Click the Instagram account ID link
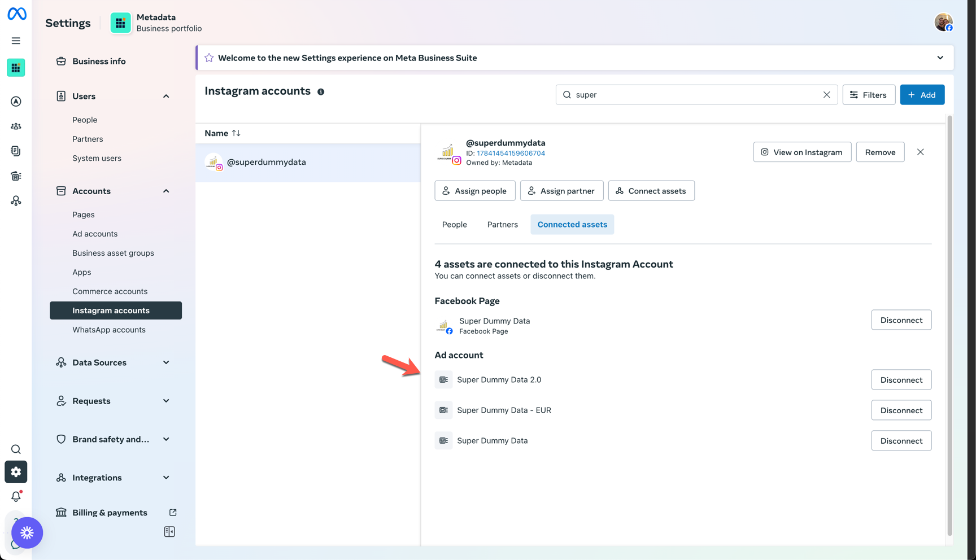Image resolution: width=976 pixels, height=560 pixels. tap(511, 153)
